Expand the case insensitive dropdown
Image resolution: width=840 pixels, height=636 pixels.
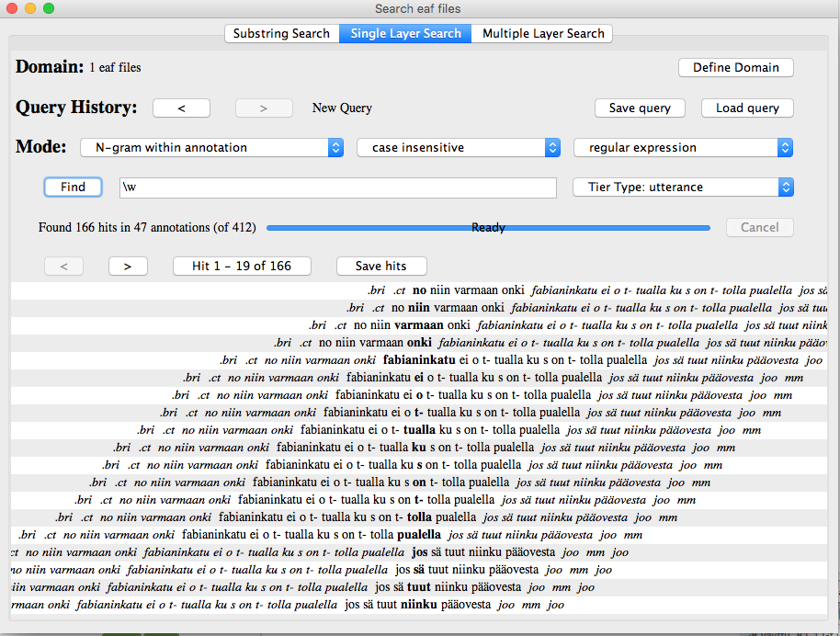[458, 147]
